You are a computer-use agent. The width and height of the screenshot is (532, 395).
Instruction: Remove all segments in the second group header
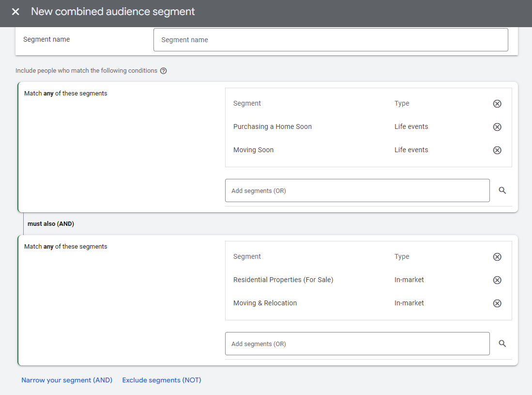(497, 257)
